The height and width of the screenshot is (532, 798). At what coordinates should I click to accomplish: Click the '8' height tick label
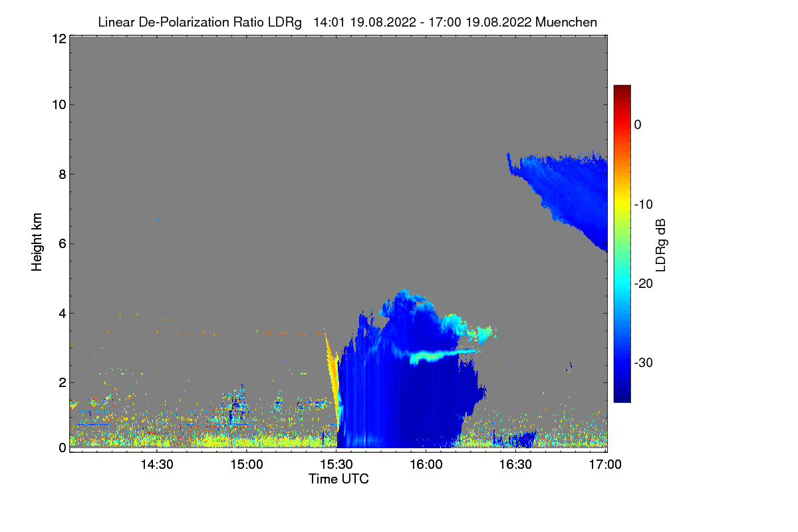click(61, 174)
